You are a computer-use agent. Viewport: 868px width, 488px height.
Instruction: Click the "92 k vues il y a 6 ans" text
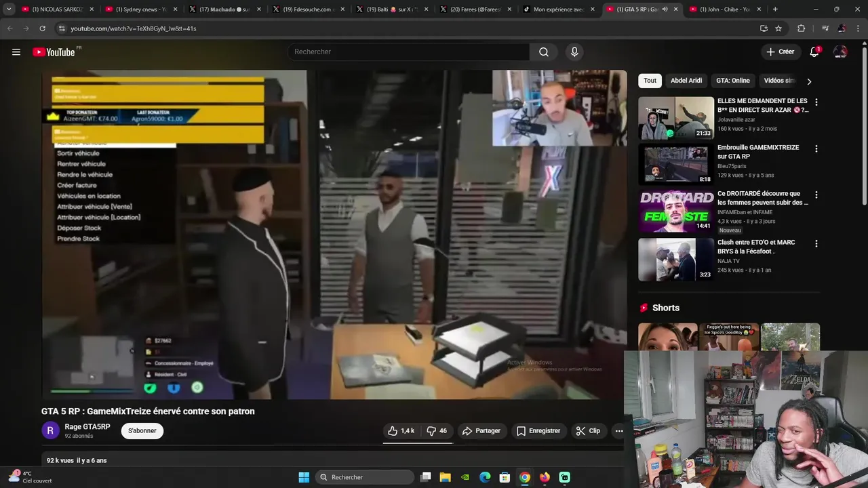77,461
